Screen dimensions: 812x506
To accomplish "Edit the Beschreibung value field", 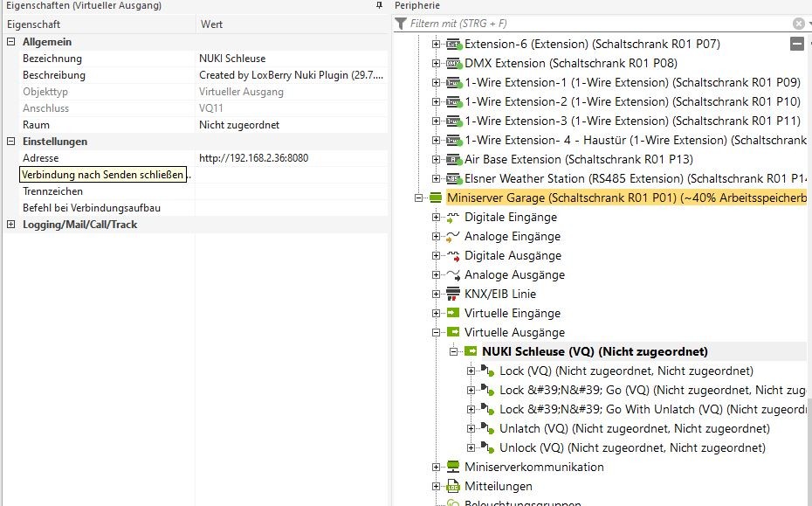I will pos(292,74).
